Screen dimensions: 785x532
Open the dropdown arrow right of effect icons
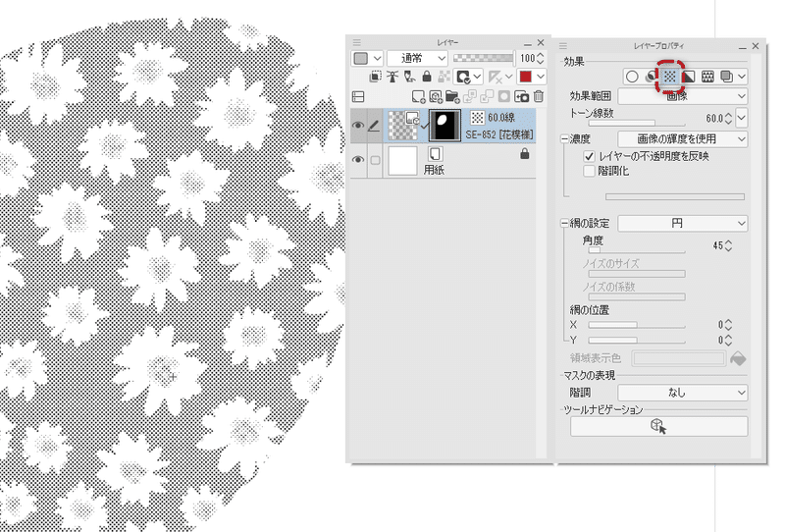742,77
